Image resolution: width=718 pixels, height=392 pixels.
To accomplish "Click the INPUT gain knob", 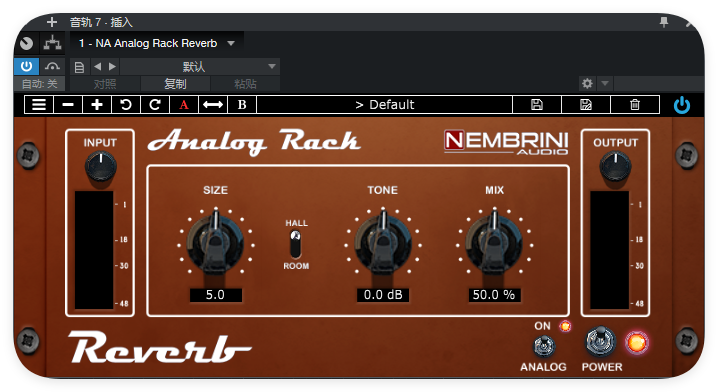I will click(x=100, y=167).
